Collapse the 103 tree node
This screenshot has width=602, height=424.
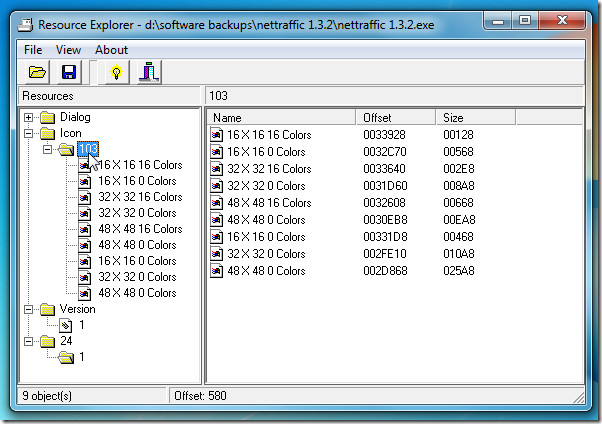click(46, 149)
